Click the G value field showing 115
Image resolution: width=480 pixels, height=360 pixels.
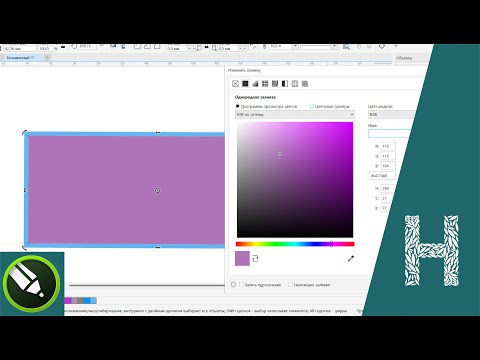(388, 156)
